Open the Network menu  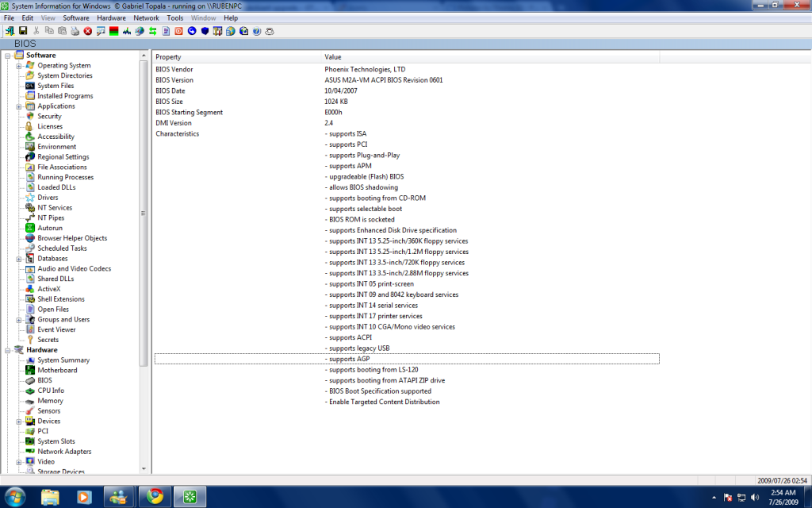coord(146,17)
